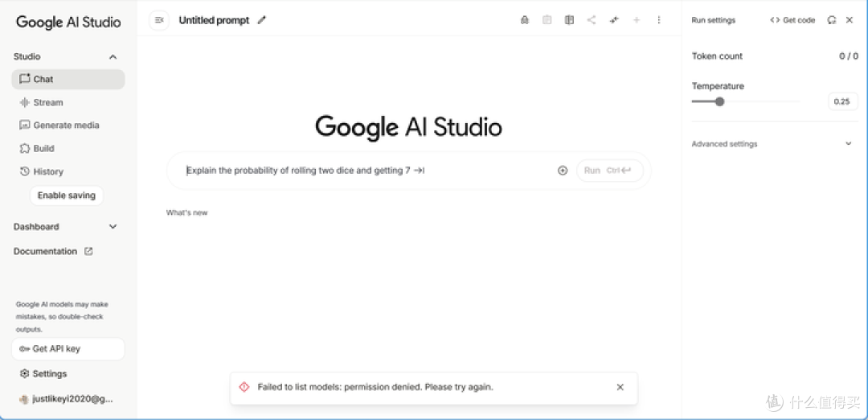This screenshot has width=868, height=420.
Task: Expand the Dashboard section
Action: pyautogui.click(x=113, y=227)
